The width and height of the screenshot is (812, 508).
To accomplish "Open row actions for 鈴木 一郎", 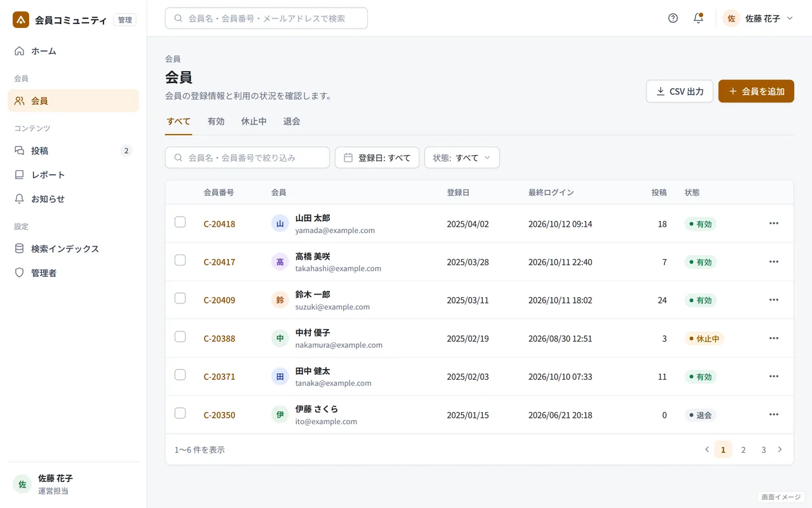I will coord(774,300).
